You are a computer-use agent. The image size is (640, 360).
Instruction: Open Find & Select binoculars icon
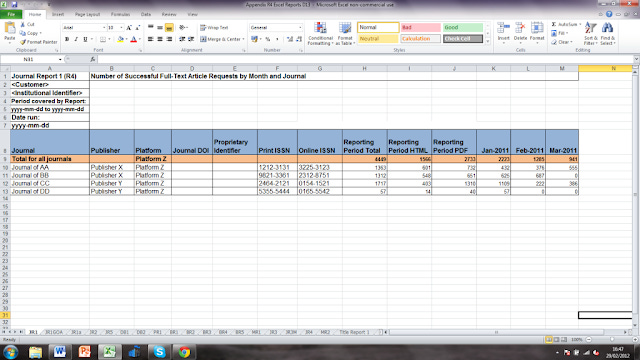click(x=607, y=28)
